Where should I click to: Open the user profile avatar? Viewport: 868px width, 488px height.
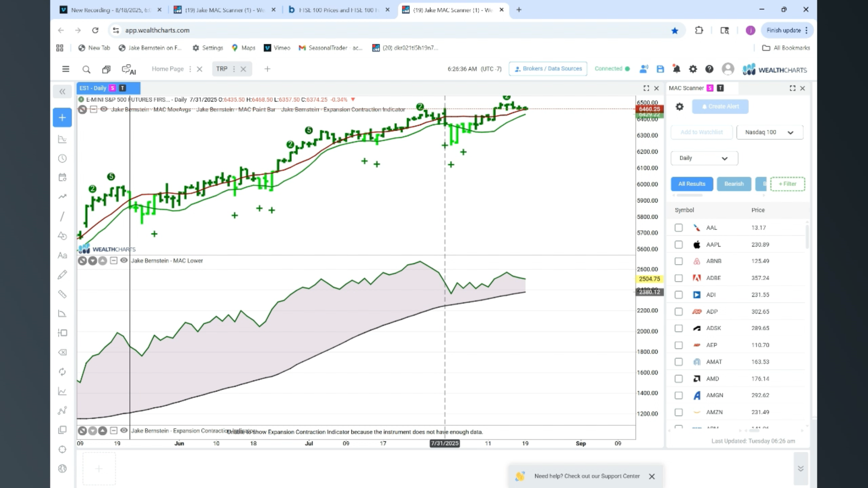(x=728, y=69)
